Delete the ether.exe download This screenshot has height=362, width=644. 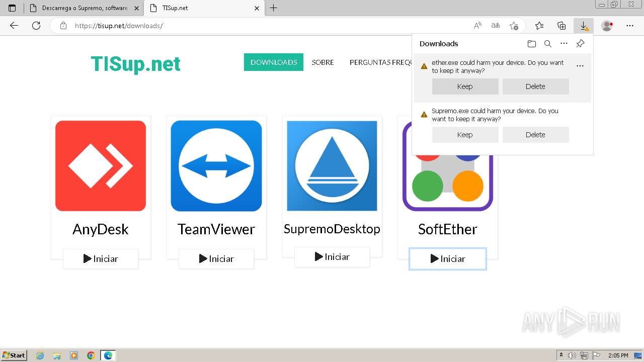pyautogui.click(x=535, y=86)
